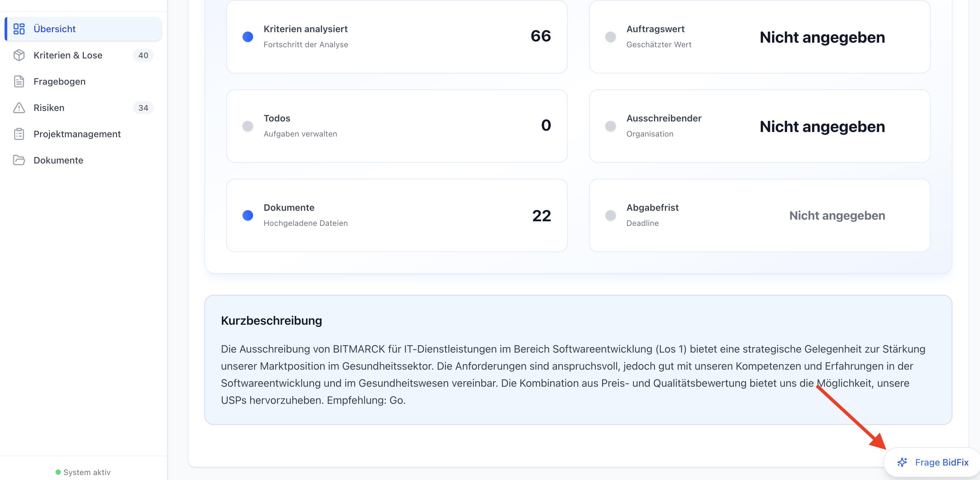Open the Frage BidFix assistant button
This screenshot has width=980, height=480.
point(932,462)
